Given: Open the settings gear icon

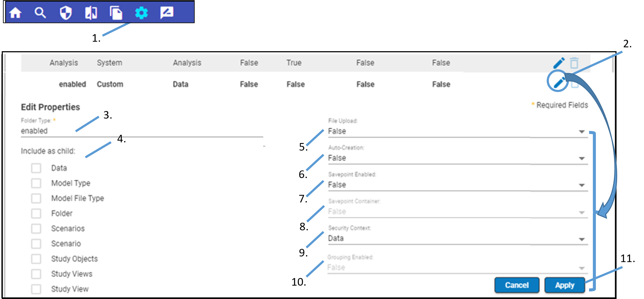Looking at the screenshot, I should tap(141, 13).
